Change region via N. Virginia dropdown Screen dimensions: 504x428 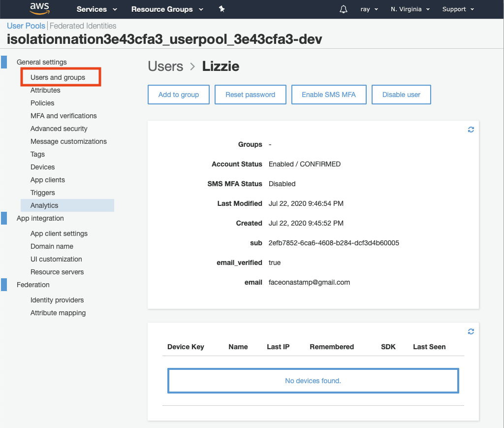click(410, 9)
